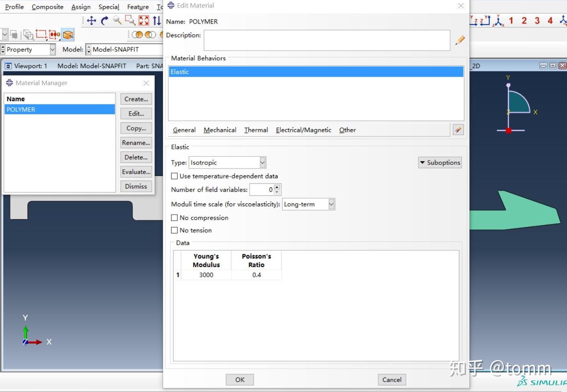Screen dimensions: 567x392
Task: Open the General material behavior menu
Action: [x=184, y=130]
